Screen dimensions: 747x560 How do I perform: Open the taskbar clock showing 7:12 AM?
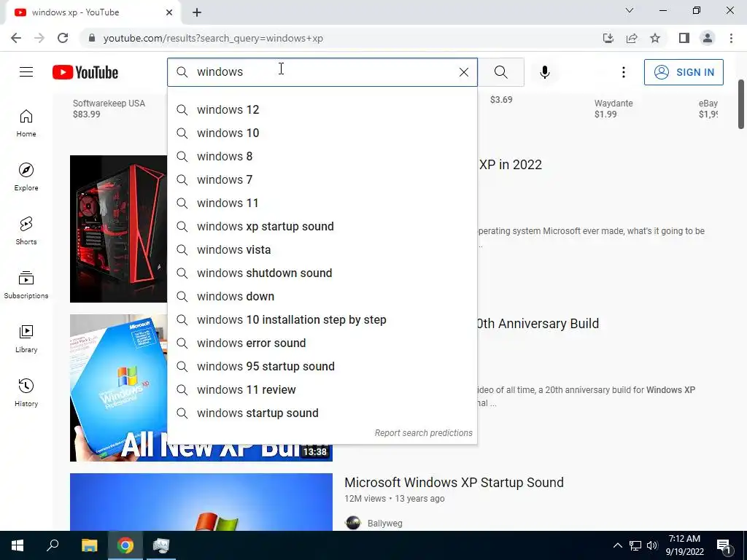684,545
